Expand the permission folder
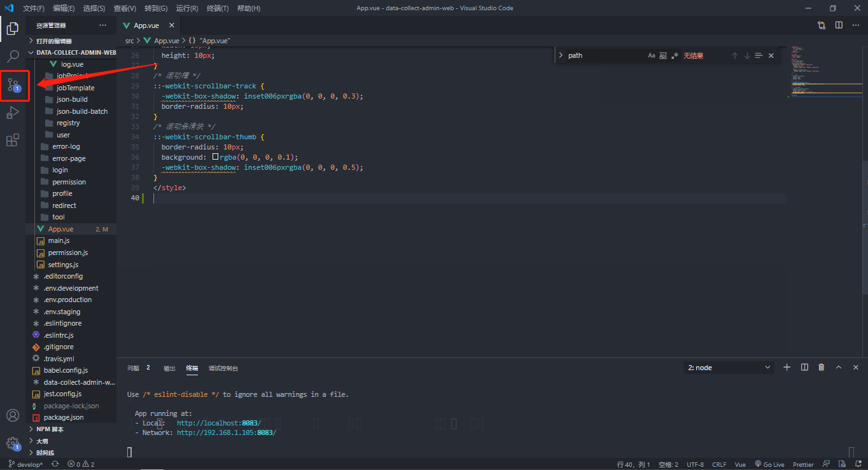The height and width of the screenshot is (470, 868). (71, 182)
